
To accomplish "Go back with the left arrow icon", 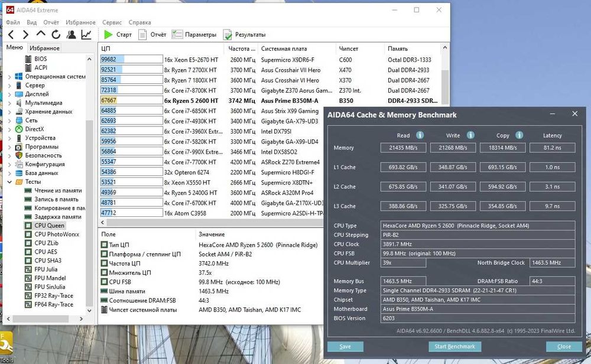I will coord(11,35).
